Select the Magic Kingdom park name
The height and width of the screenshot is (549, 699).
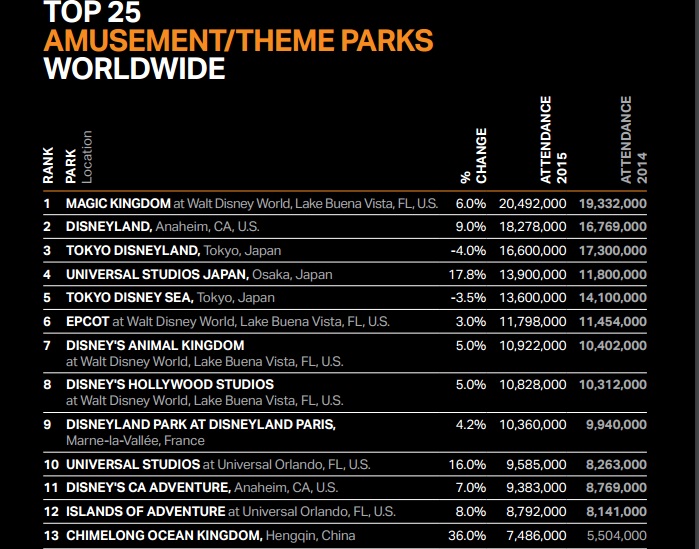[x=118, y=203]
